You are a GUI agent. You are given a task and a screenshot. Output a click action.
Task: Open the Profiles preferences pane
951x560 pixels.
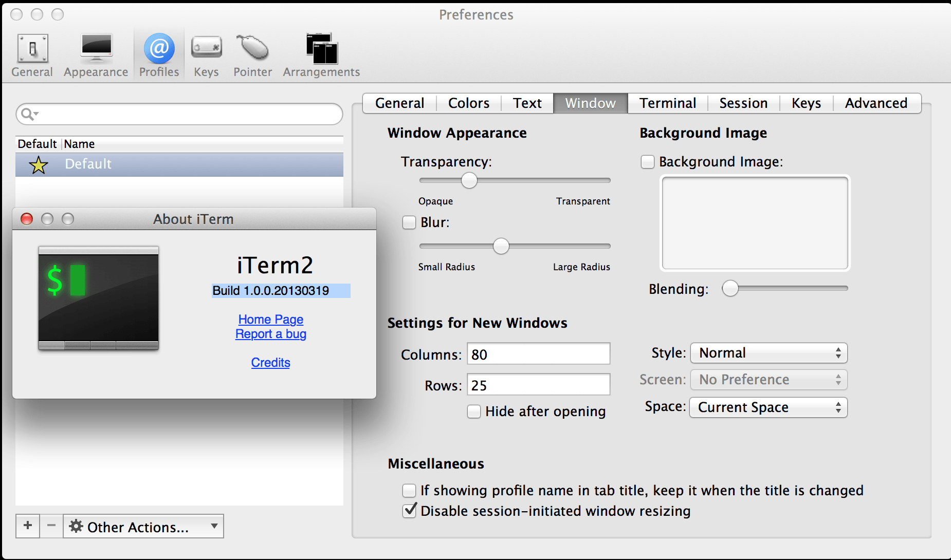[159, 55]
